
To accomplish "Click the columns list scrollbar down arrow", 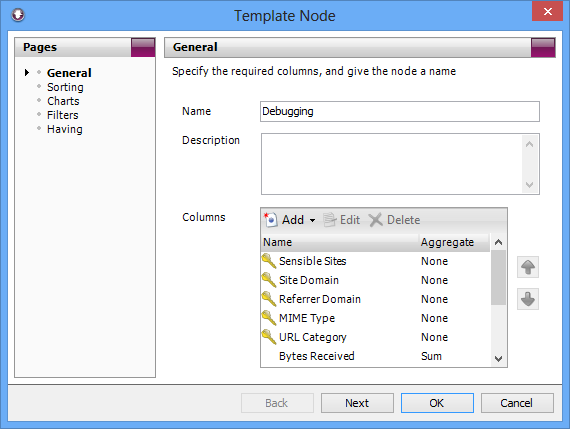I will 498,359.
